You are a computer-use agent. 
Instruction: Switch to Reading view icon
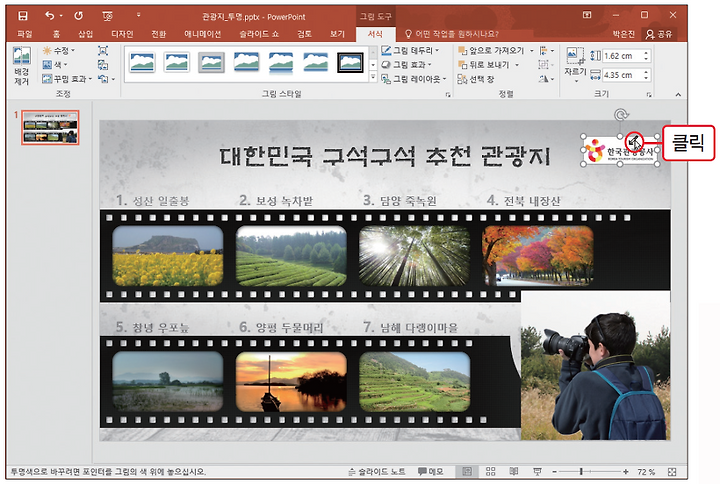tap(514, 472)
